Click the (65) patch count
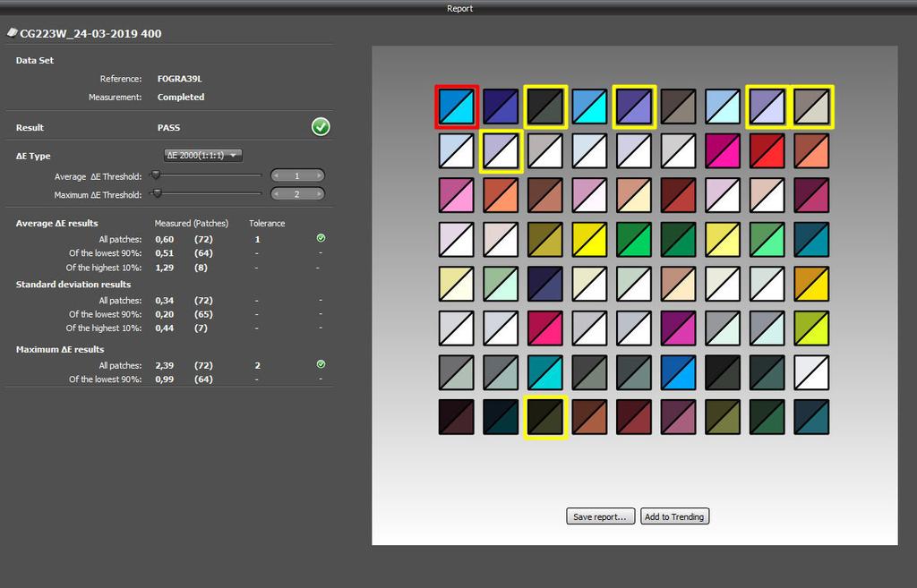Viewport: 917px width, 588px height. click(x=203, y=314)
